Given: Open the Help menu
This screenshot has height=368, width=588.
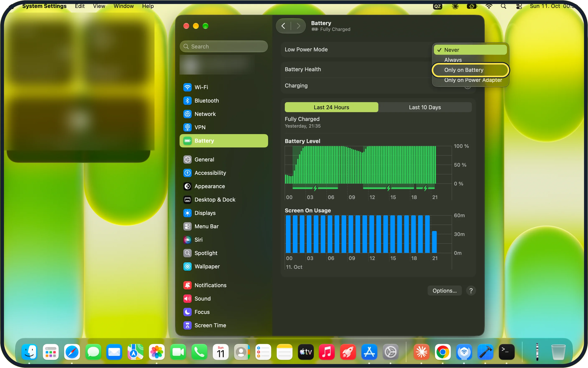Looking at the screenshot, I should 148,6.
